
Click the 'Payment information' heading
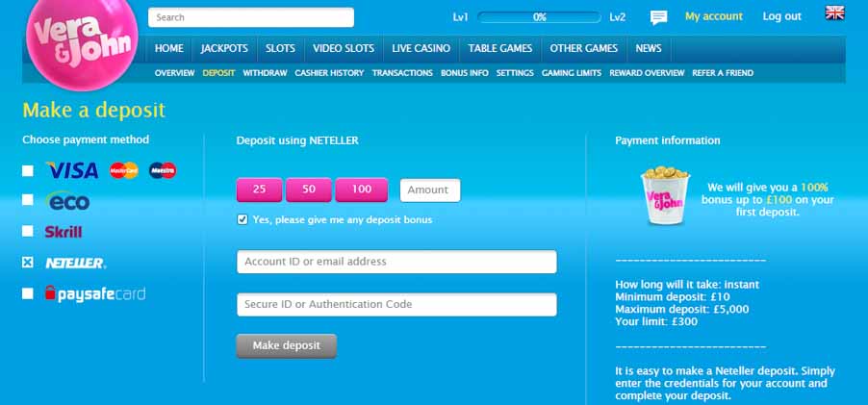coord(668,140)
